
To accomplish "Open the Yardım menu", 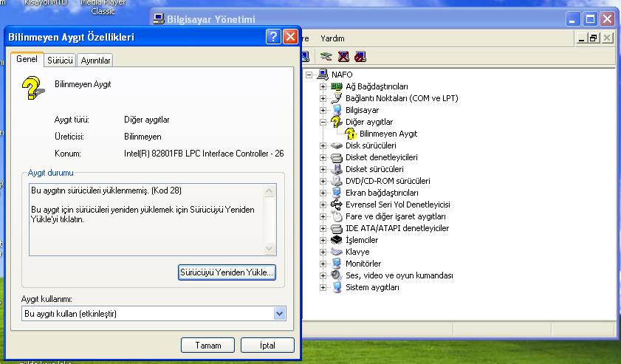I will pos(333,38).
